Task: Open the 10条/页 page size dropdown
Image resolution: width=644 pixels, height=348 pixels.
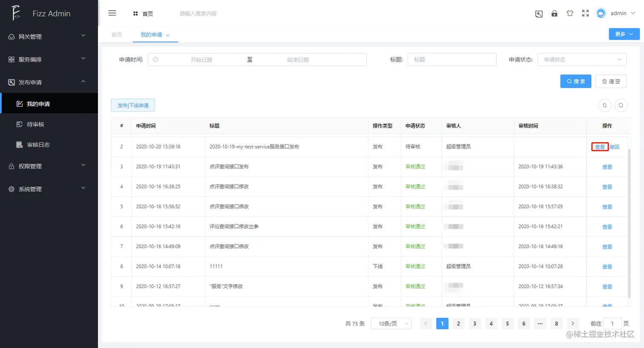Action: tap(391, 324)
